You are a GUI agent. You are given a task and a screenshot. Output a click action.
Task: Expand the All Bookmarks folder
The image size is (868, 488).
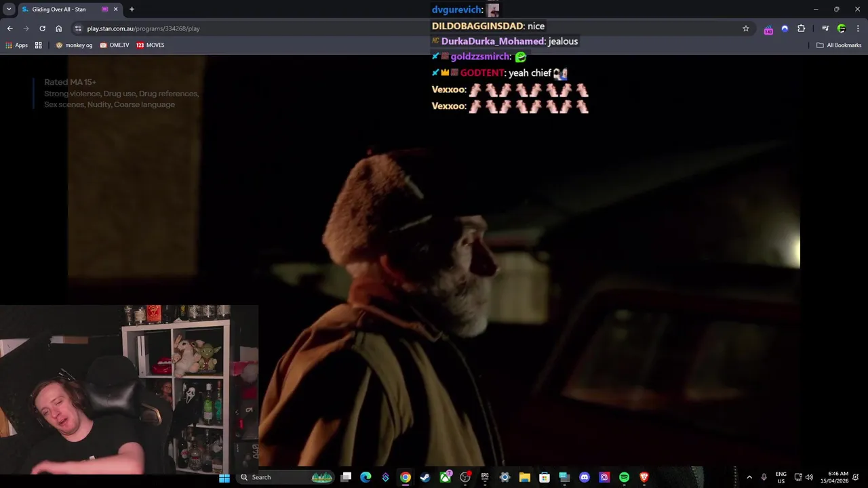(x=839, y=45)
